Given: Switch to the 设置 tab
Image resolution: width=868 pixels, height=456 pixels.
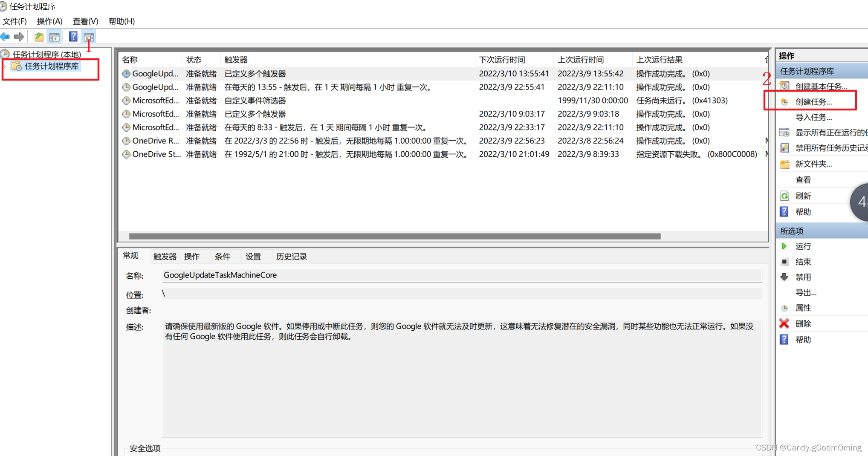Looking at the screenshot, I should pyautogui.click(x=253, y=257).
